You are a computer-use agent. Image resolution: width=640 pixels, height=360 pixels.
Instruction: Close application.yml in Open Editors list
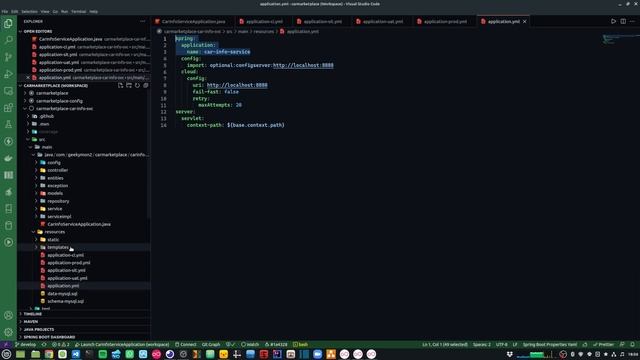[28, 78]
